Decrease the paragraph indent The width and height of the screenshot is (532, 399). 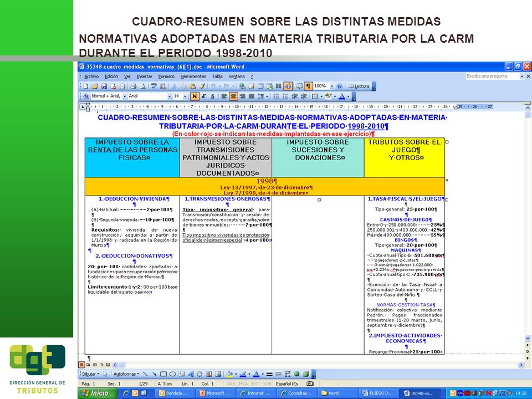point(294,96)
